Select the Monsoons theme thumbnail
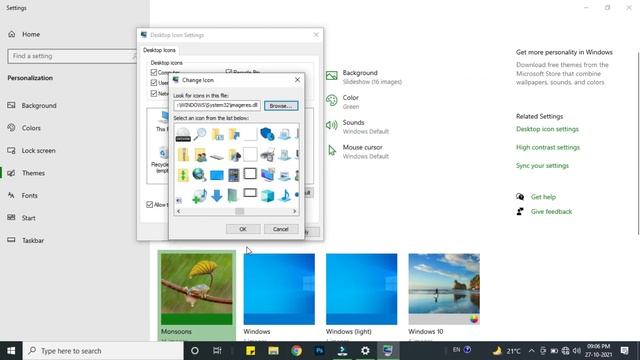640x360 pixels. (x=197, y=289)
